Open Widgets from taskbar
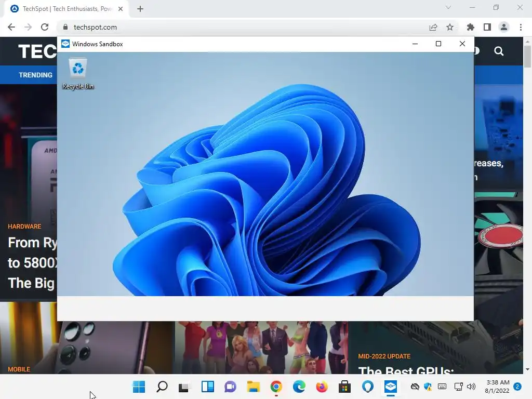Screen dimensions: 532x399 pyautogui.click(x=207, y=387)
